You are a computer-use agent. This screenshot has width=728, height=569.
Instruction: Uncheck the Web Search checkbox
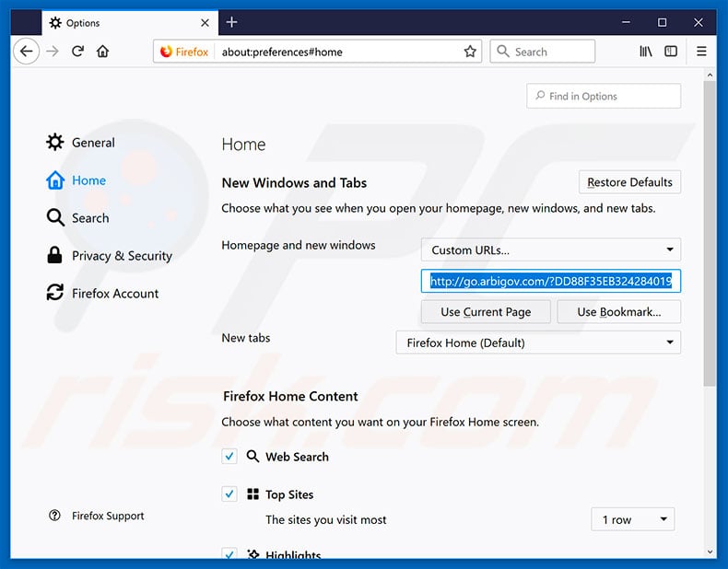point(229,457)
